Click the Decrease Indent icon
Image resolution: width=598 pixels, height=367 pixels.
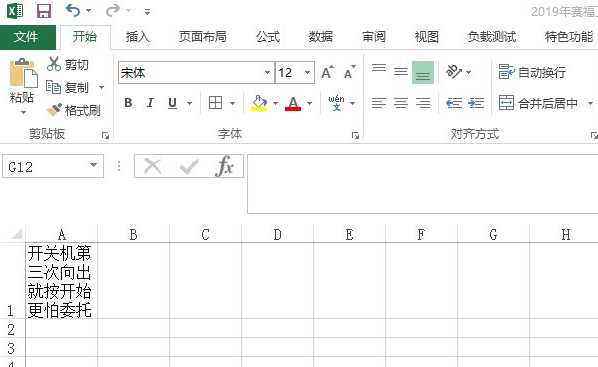pyautogui.click(x=454, y=103)
